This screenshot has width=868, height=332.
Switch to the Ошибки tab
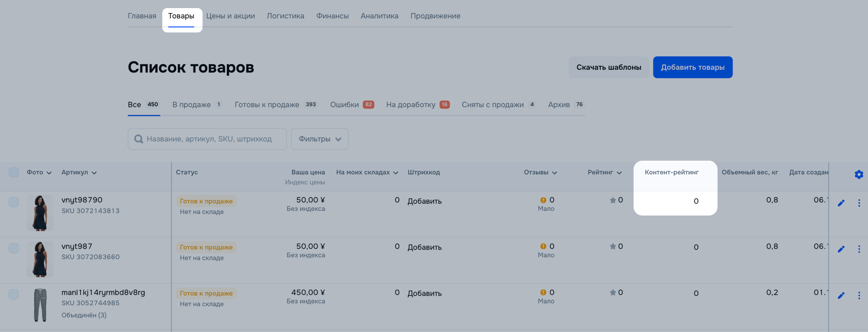point(351,105)
